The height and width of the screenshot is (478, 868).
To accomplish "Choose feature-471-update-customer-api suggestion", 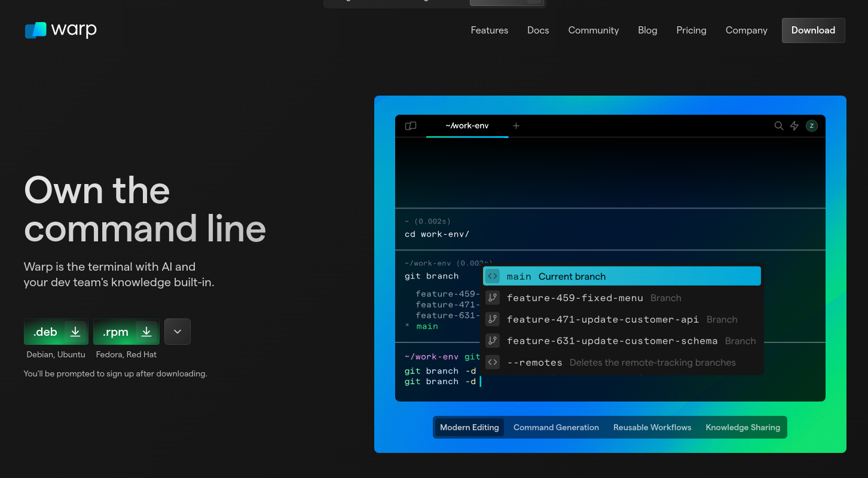I will 622,319.
